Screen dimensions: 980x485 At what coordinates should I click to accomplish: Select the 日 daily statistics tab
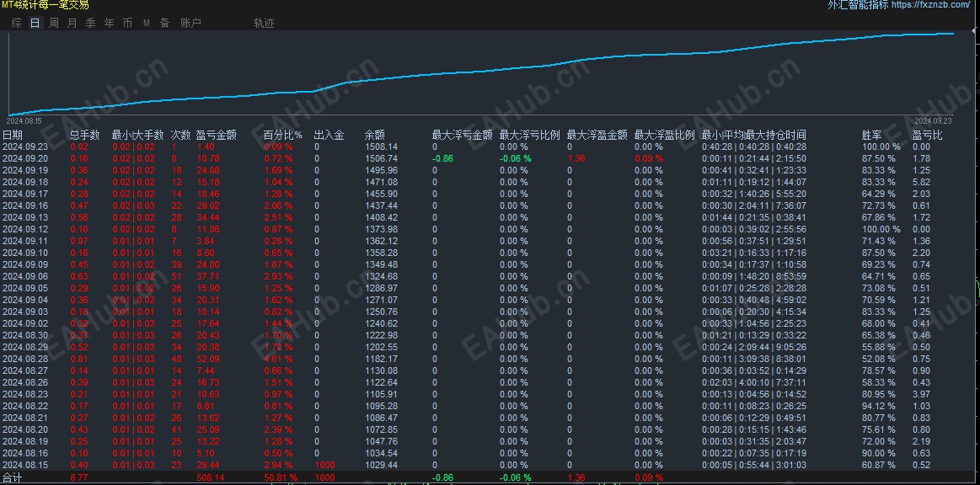pos(35,23)
